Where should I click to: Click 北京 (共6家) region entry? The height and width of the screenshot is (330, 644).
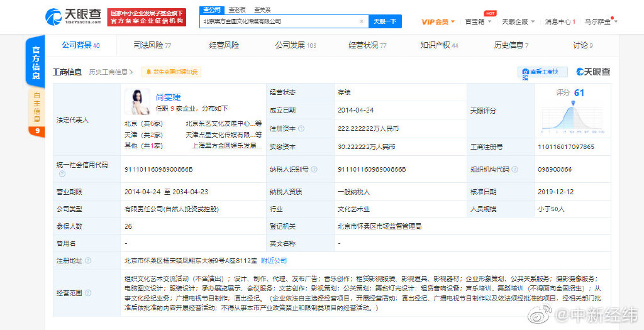pos(144,123)
